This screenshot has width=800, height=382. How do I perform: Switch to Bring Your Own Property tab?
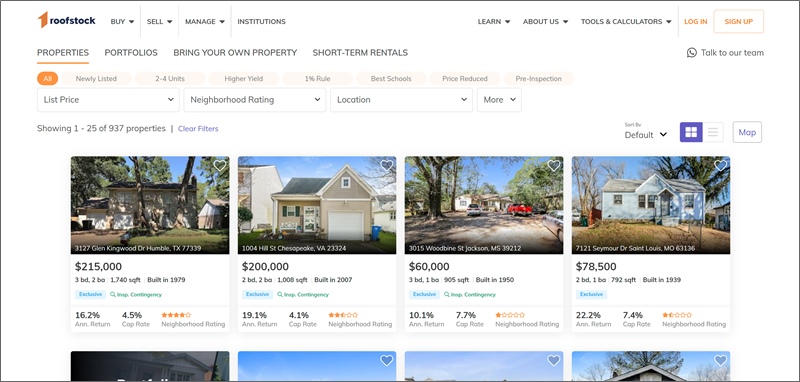click(x=235, y=53)
